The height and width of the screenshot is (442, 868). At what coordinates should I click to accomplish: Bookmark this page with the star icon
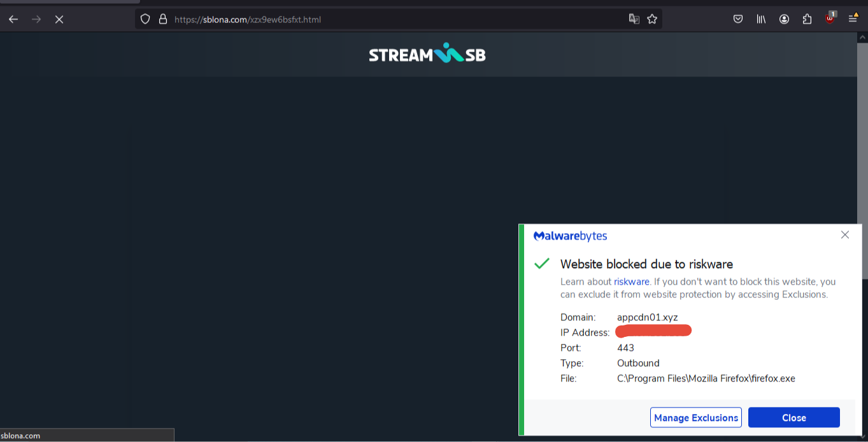(x=652, y=19)
